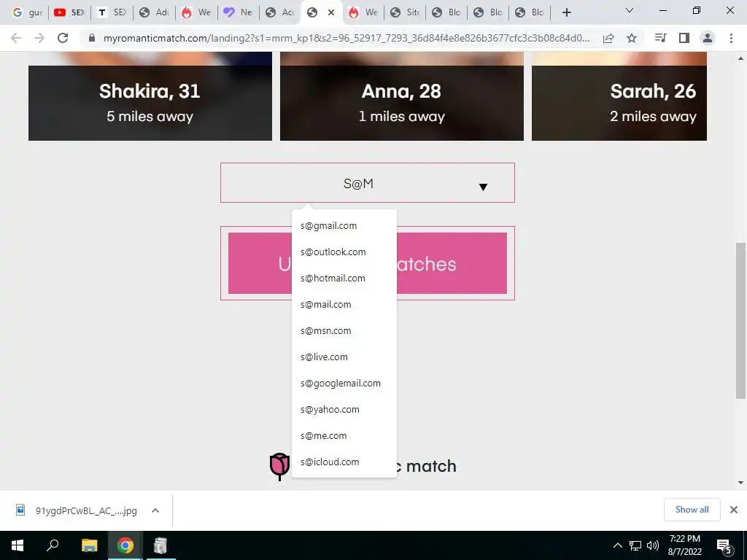The height and width of the screenshot is (560, 747).
Task: Bookmark this page with the star icon
Action: coord(632,38)
